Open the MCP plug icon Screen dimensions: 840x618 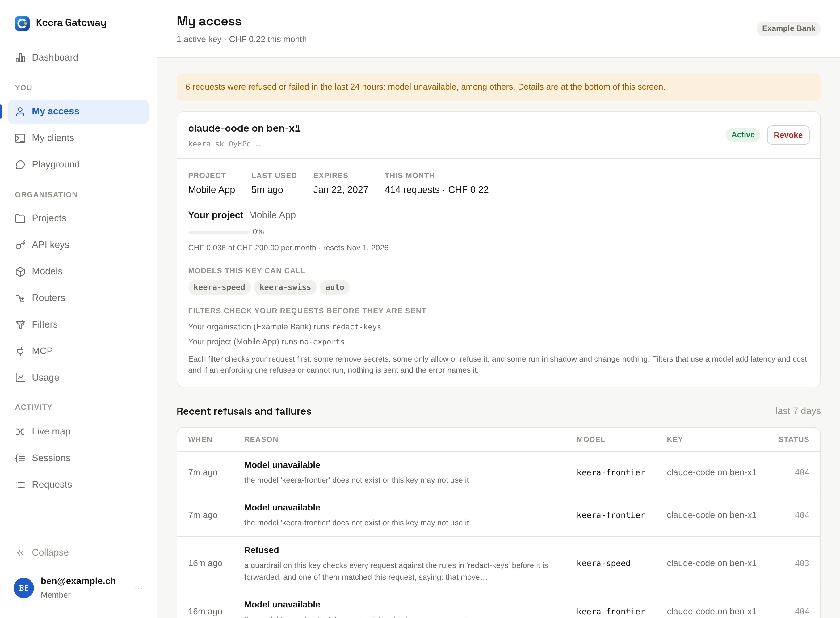(20, 351)
